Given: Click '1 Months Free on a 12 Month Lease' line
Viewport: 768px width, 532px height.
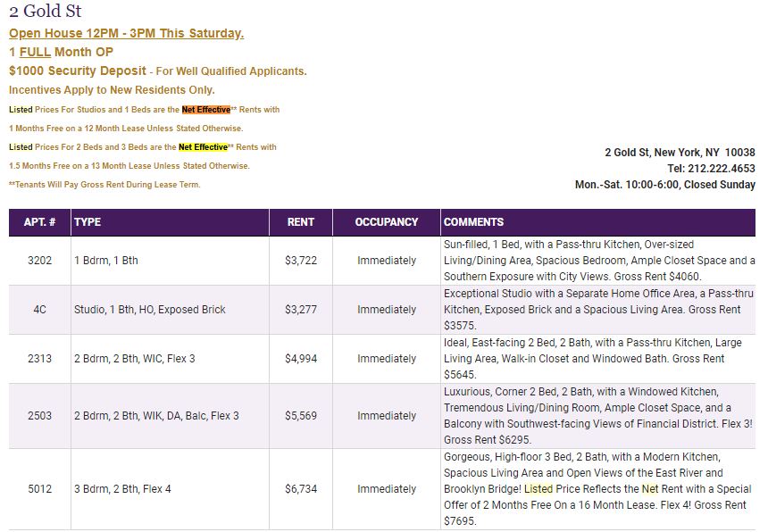Looking at the screenshot, I should coord(126,129).
